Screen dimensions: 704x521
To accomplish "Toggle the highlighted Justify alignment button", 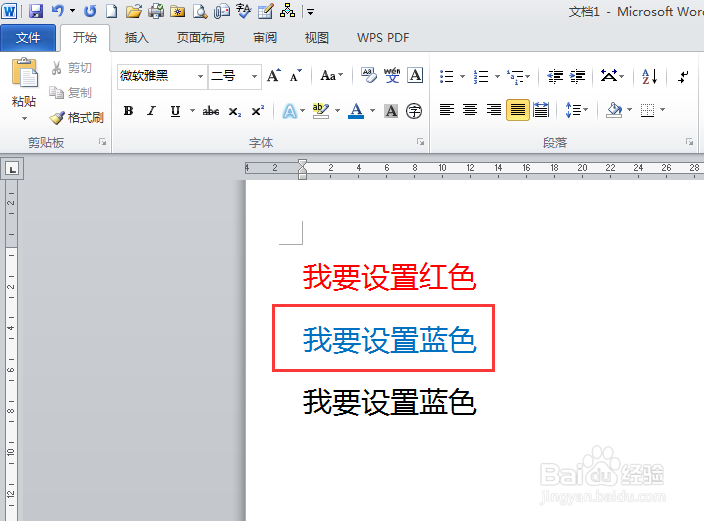I will [518, 110].
